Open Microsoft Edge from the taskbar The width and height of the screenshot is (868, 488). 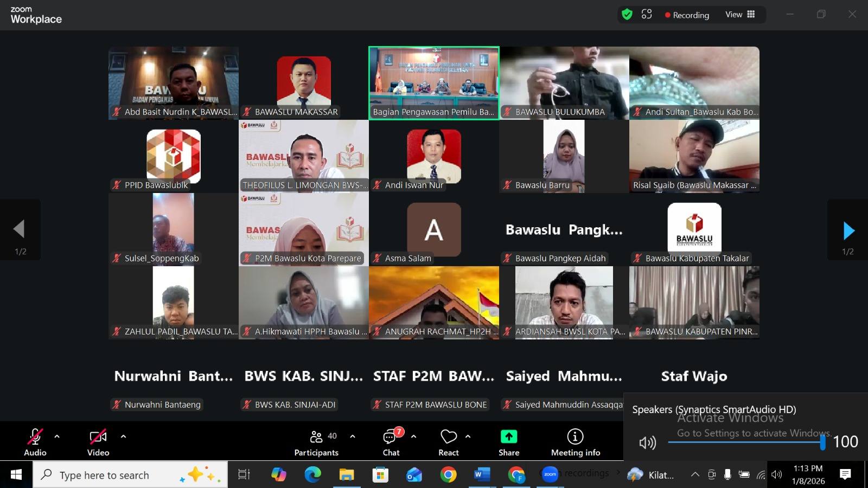[312, 475]
